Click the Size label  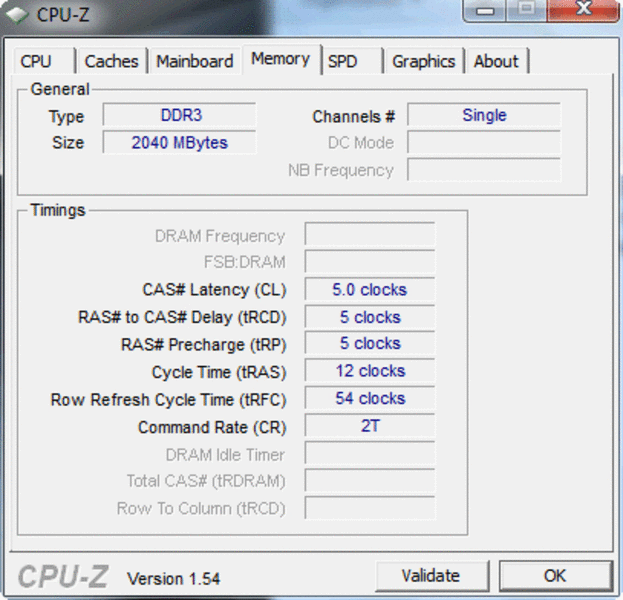tap(68, 143)
